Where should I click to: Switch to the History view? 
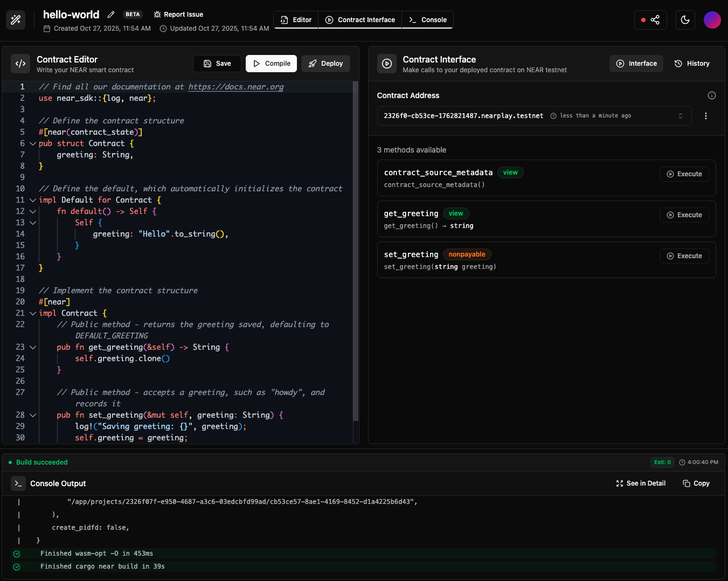pyautogui.click(x=692, y=64)
